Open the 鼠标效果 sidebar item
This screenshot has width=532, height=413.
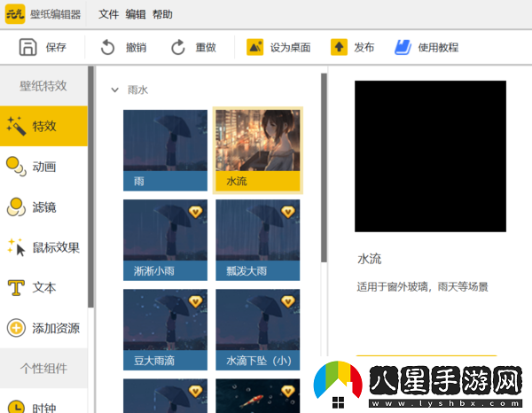[x=43, y=247]
